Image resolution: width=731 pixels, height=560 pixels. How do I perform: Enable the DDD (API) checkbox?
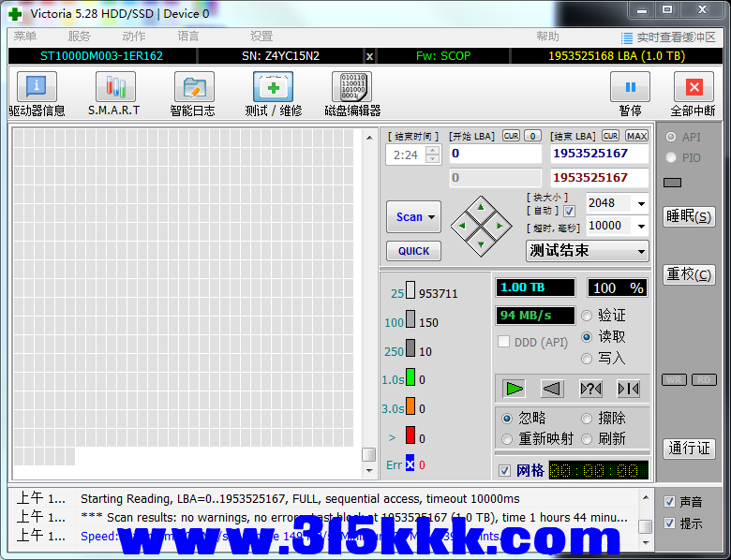[x=503, y=342]
